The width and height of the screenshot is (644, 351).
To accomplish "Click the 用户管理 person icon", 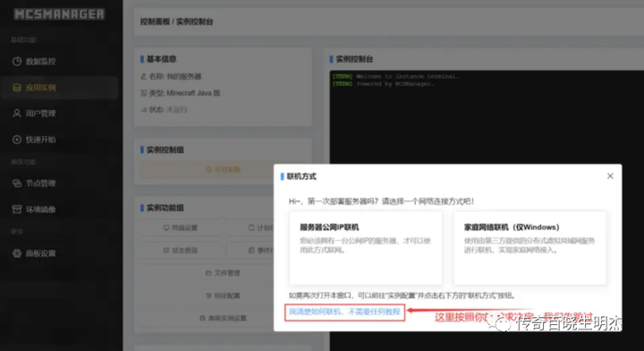I will pyautogui.click(x=17, y=114).
